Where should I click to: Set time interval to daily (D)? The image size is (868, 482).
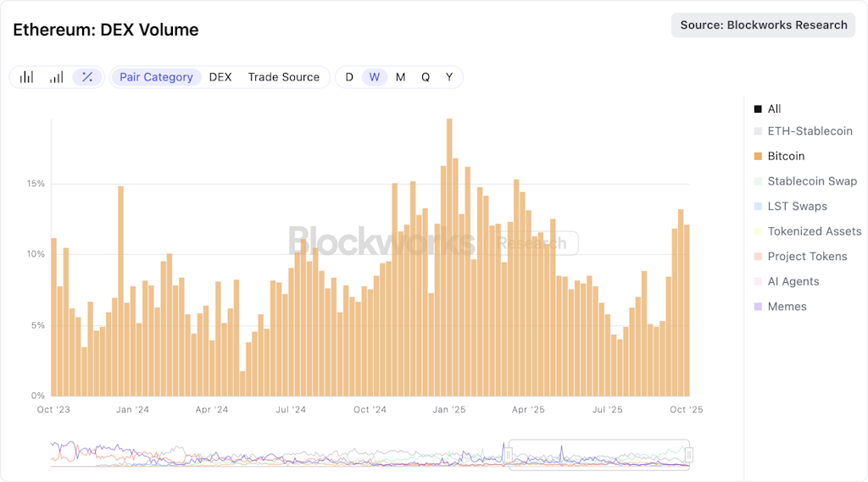point(349,77)
